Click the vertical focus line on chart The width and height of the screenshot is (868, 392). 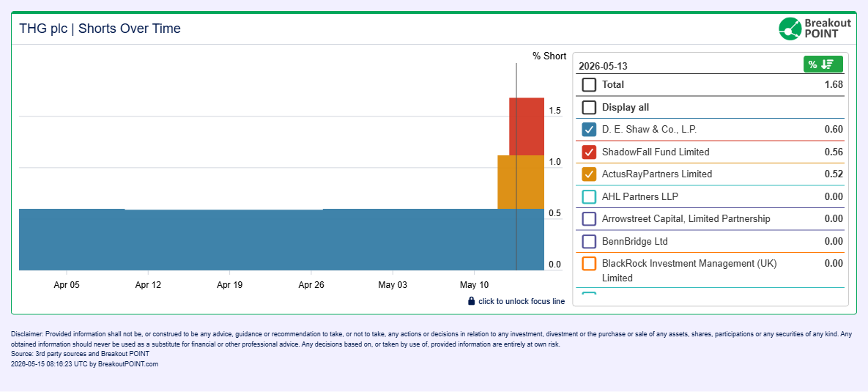click(x=516, y=166)
